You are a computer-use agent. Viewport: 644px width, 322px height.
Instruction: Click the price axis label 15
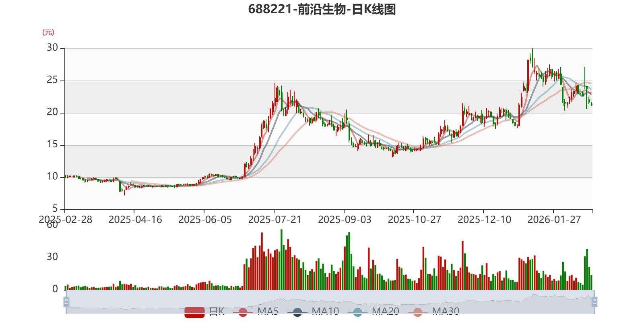click(52, 144)
